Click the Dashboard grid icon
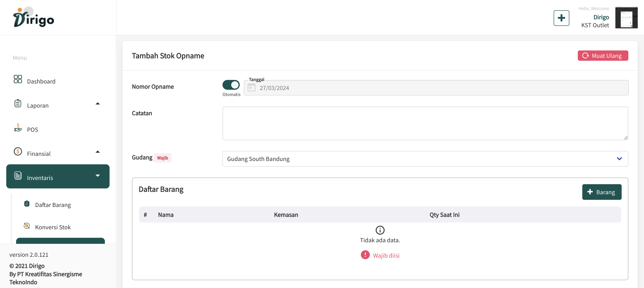Screen dimensions: 644x288 tap(18, 79)
